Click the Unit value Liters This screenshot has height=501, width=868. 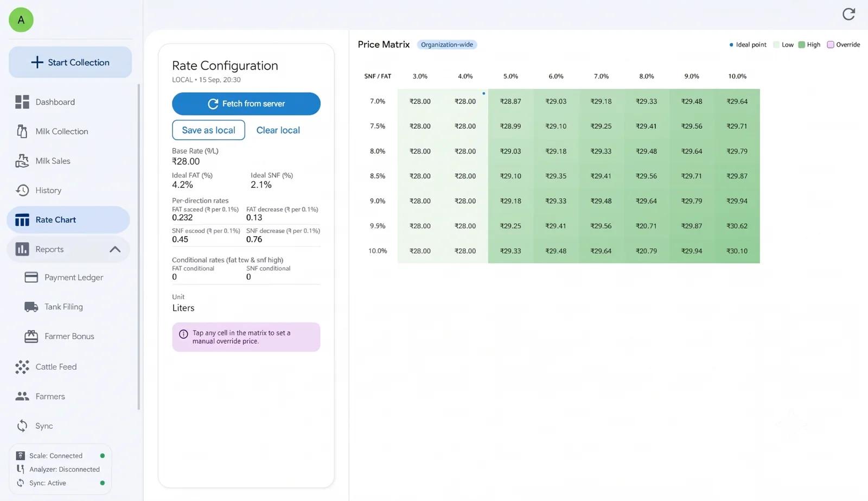pos(183,308)
